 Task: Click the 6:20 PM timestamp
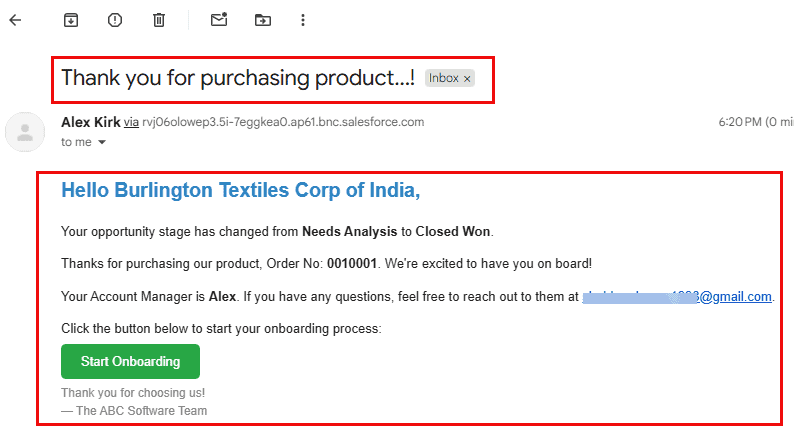click(x=739, y=122)
